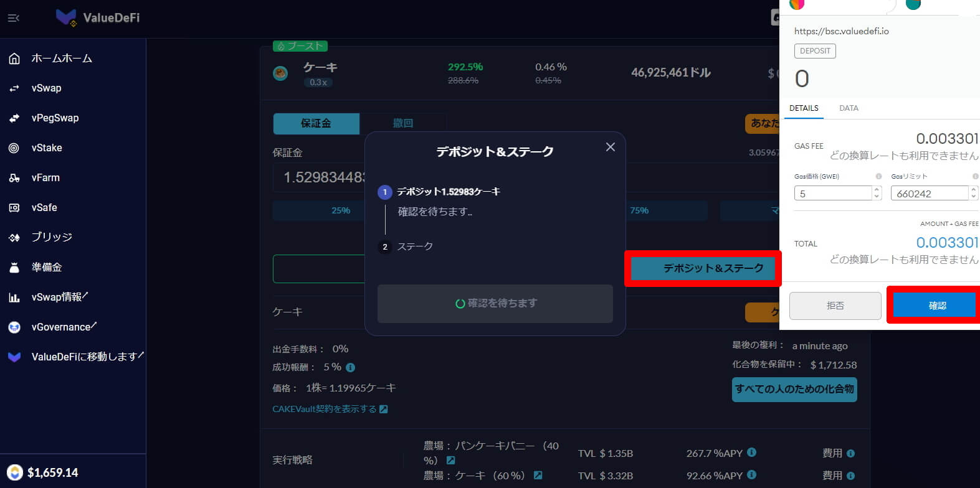Click info icon next to 267.7 %APY
The image size is (980, 488).
point(751,453)
